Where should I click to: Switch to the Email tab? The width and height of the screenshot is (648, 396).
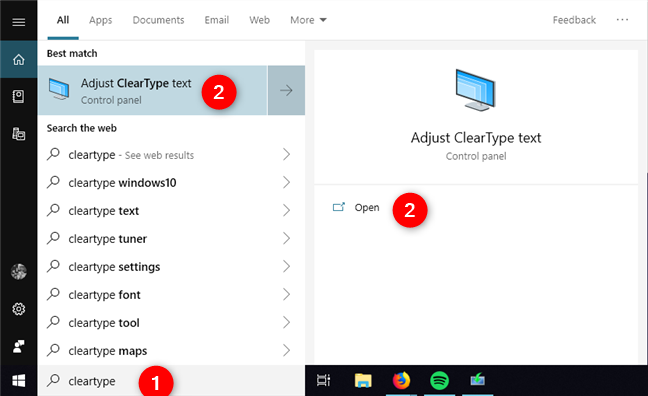[x=217, y=20]
